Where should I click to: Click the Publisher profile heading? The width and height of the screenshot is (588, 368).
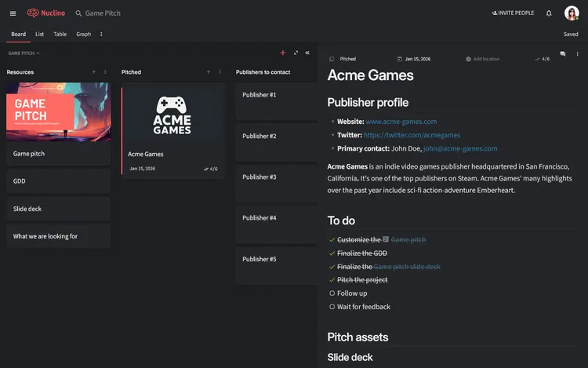[x=368, y=103]
